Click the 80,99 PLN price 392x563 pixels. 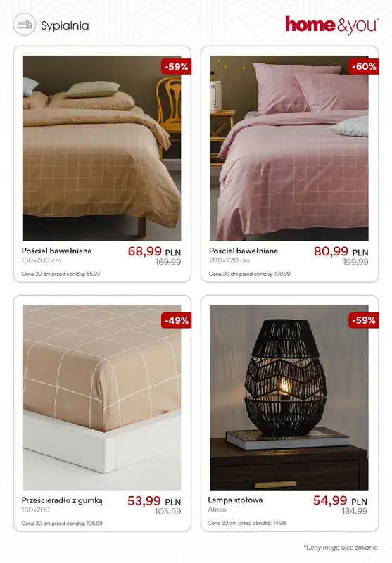(341, 251)
